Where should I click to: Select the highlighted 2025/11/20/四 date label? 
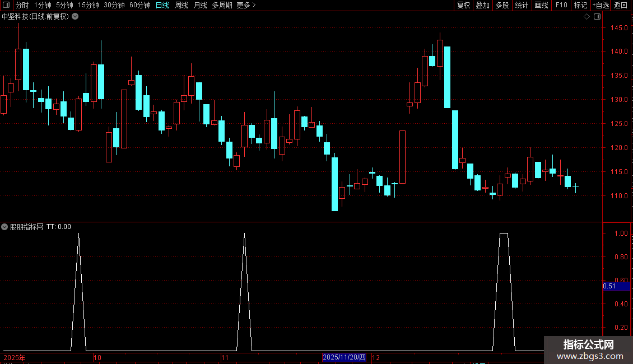[x=344, y=357]
